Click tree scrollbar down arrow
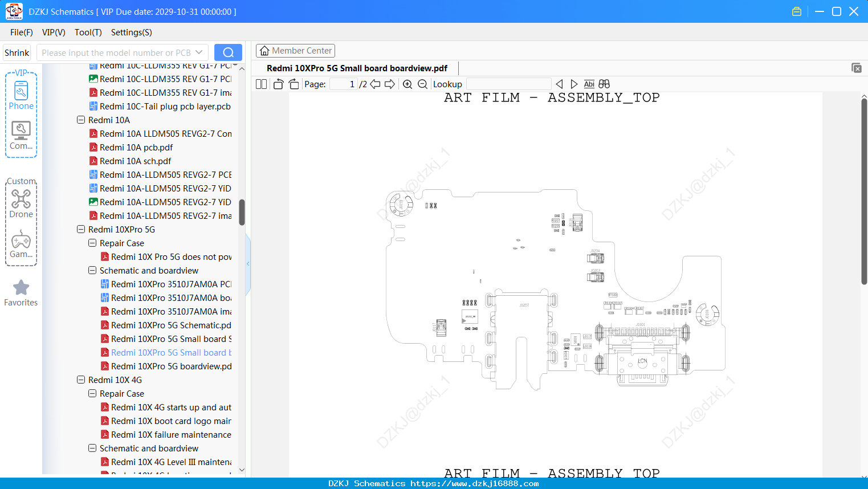 [x=242, y=470]
